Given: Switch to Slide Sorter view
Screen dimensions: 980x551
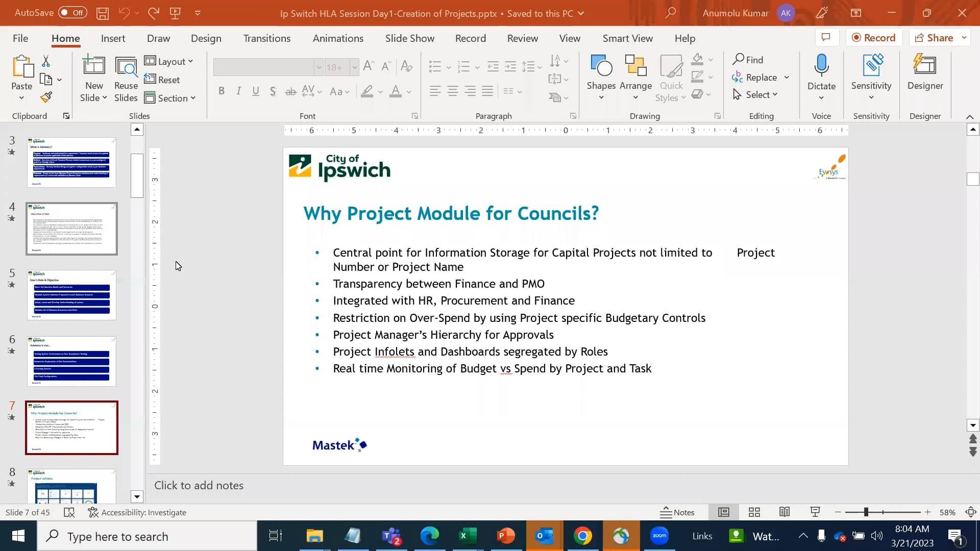Looking at the screenshot, I should [x=754, y=512].
